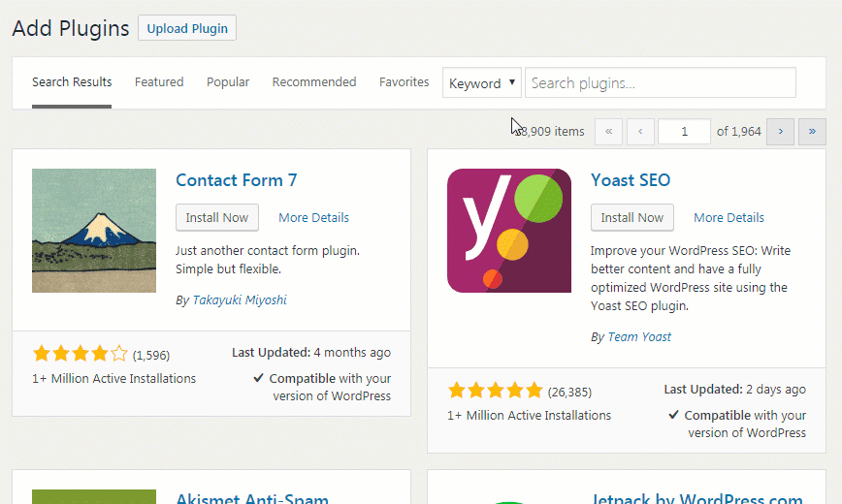The image size is (842, 504).
Task: View More Details for Yoast SEO
Action: click(x=729, y=217)
